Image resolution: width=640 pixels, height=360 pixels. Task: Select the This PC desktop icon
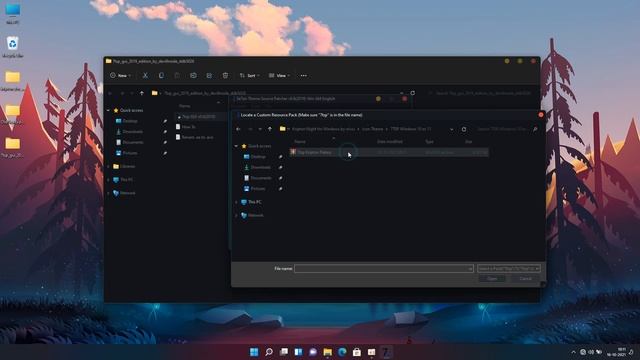[x=13, y=13]
